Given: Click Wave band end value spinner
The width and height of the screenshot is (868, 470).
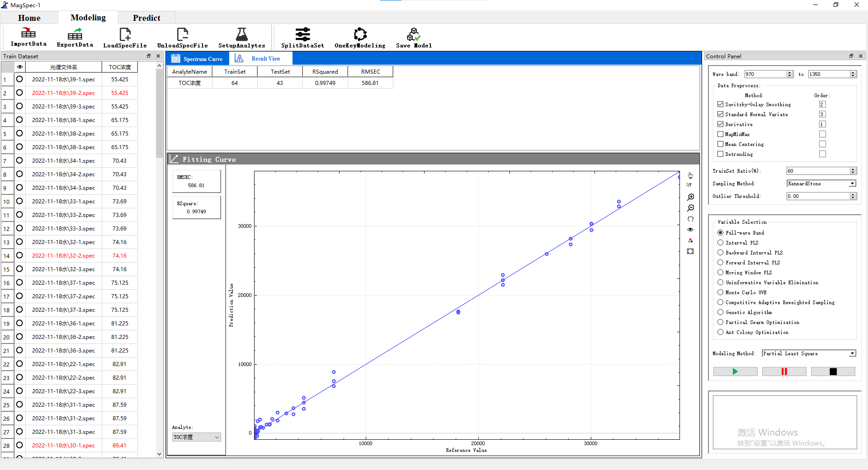Looking at the screenshot, I should (853, 74).
